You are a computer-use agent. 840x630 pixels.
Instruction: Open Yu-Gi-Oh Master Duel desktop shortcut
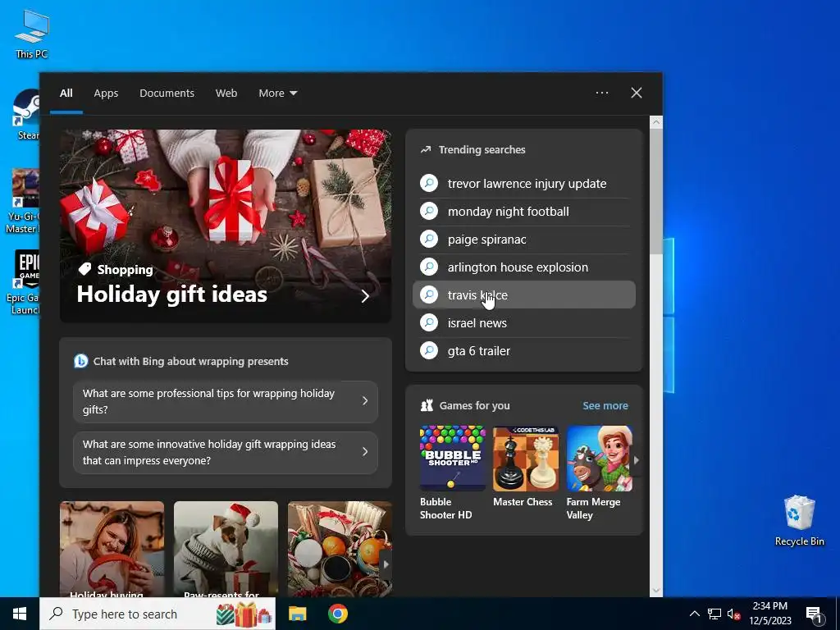(x=24, y=202)
